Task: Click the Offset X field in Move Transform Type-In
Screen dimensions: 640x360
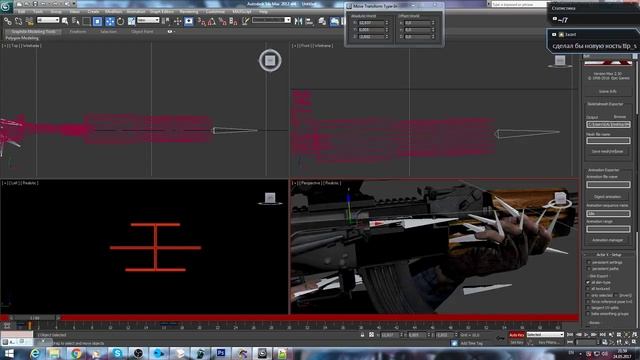Action: [417, 23]
